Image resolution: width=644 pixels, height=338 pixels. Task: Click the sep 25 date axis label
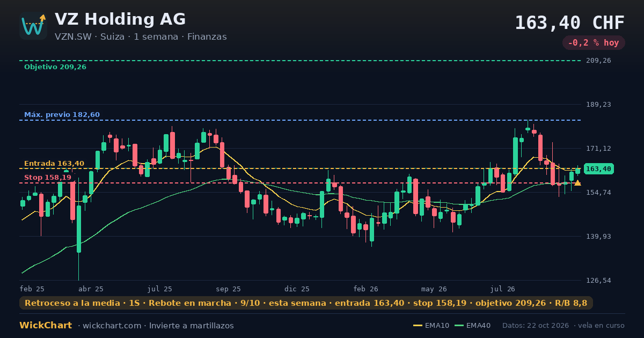tap(229, 289)
